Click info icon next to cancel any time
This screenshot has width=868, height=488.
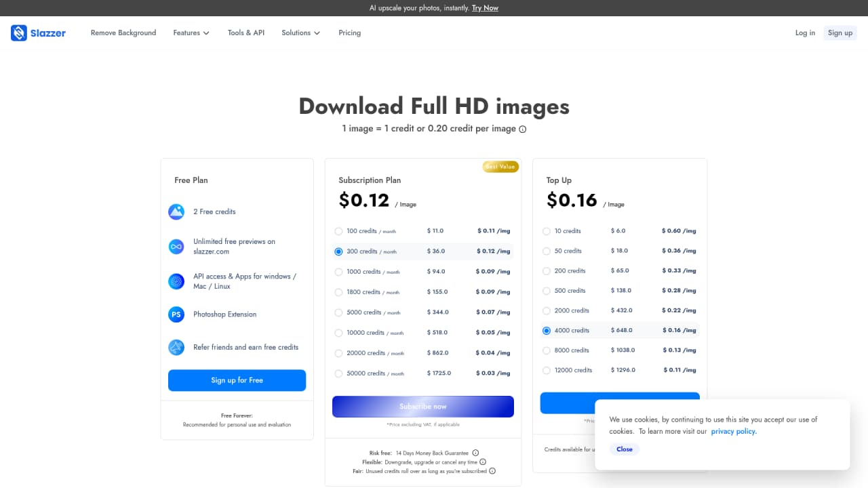483,462
